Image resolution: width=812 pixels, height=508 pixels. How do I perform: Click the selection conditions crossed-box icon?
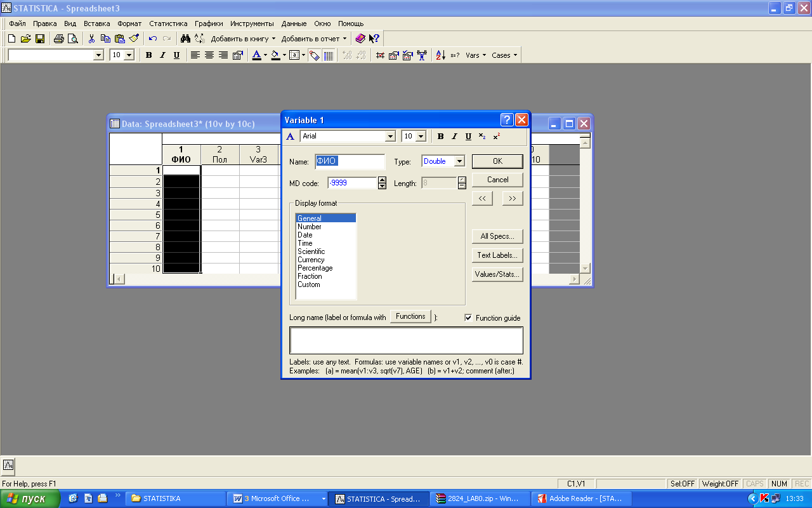pyautogui.click(x=380, y=55)
